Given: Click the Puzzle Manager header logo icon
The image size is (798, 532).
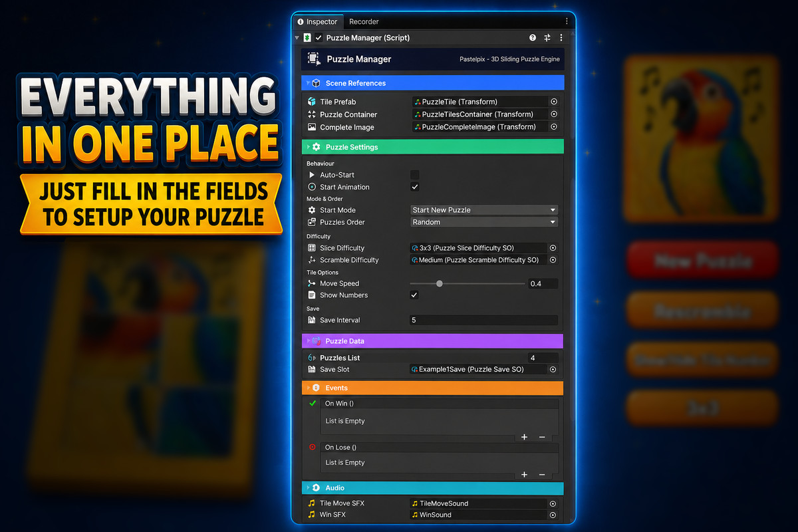Looking at the screenshot, I should [x=313, y=59].
